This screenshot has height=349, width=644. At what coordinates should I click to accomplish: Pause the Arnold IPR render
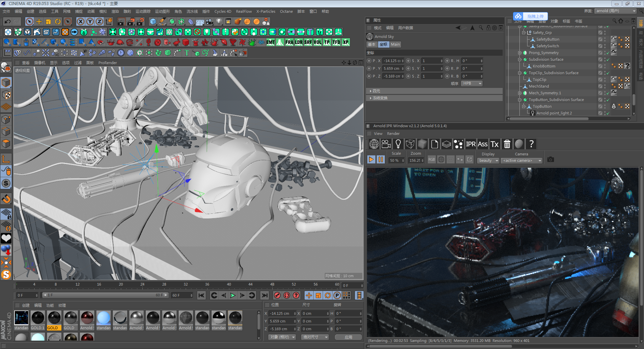coord(381,159)
